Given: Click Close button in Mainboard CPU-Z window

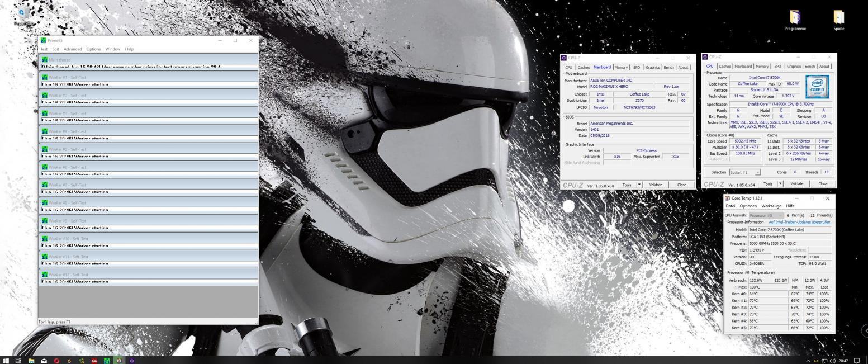Looking at the screenshot, I should (x=681, y=185).
